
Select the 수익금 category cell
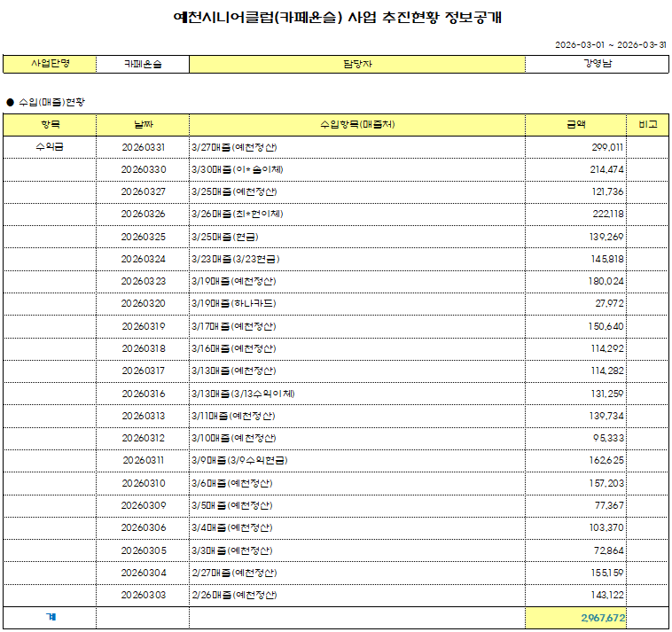coord(50,147)
